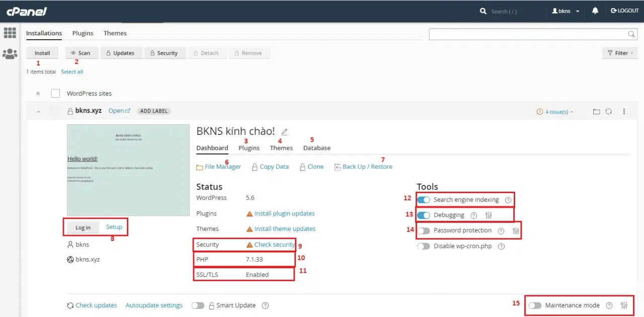644x317 pixels.
Task: Tick the WordPress sites checkbox
Action: coord(55,93)
